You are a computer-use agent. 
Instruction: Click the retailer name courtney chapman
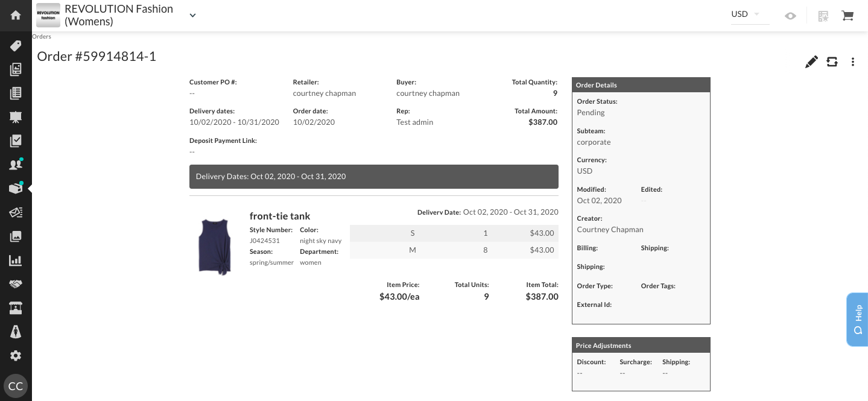pyautogui.click(x=325, y=93)
